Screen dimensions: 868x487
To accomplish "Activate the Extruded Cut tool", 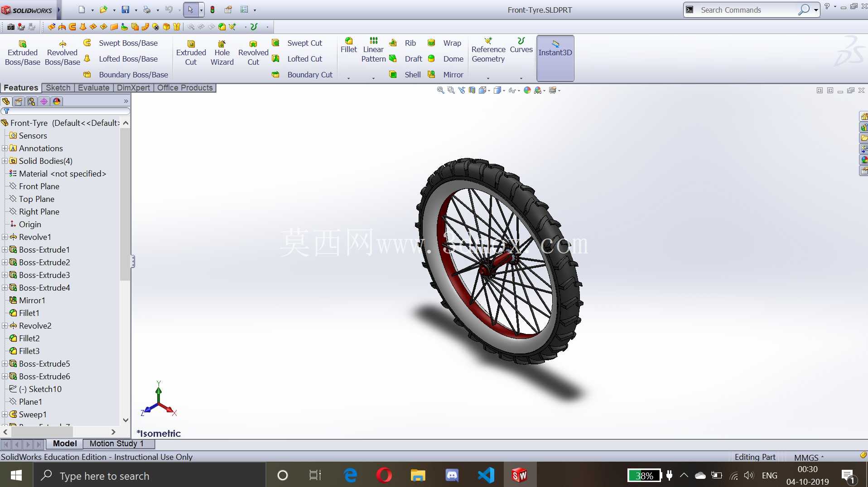I will pyautogui.click(x=191, y=53).
